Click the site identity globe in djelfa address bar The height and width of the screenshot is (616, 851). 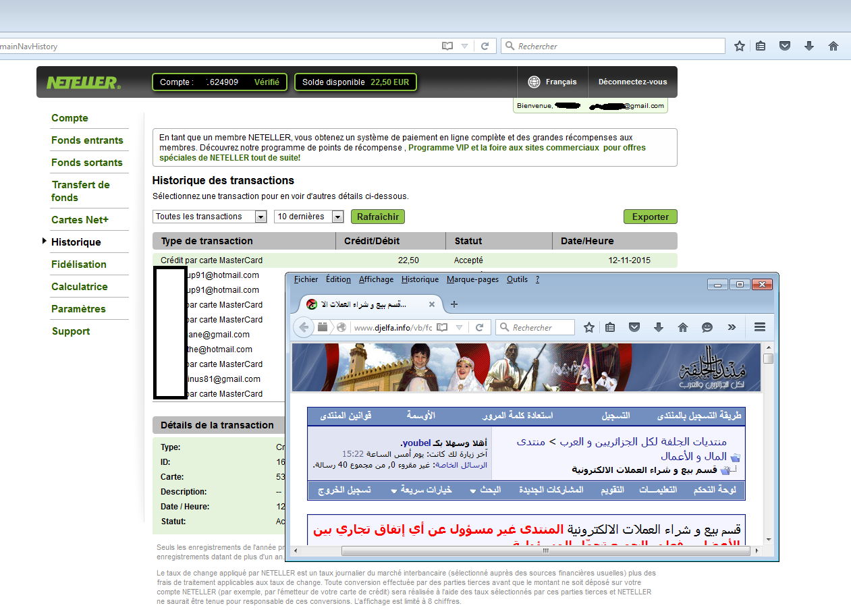[341, 327]
